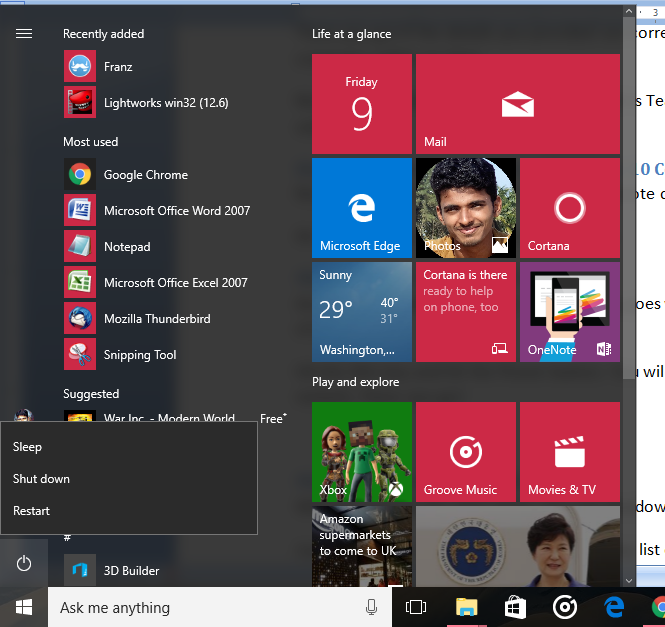
Task: Click the Ask me anything search box
Action: (220, 607)
